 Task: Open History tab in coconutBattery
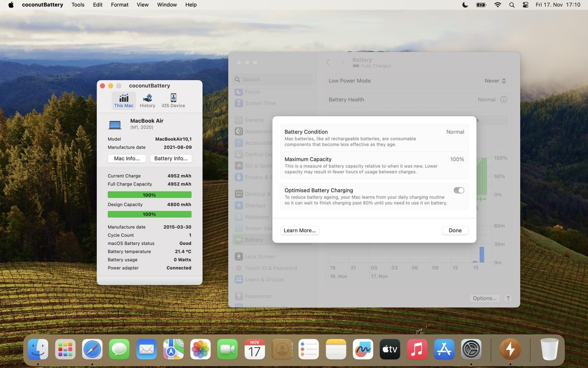[147, 100]
